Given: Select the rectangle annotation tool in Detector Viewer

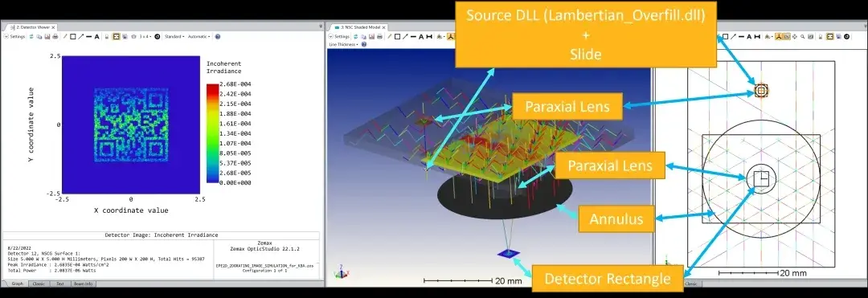Looking at the screenshot, I should click(72, 36).
